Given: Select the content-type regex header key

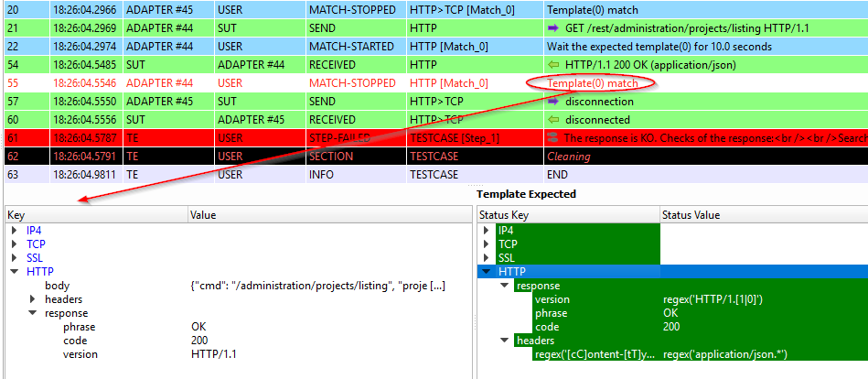Looking at the screenshot, I should tap(595, 354).
